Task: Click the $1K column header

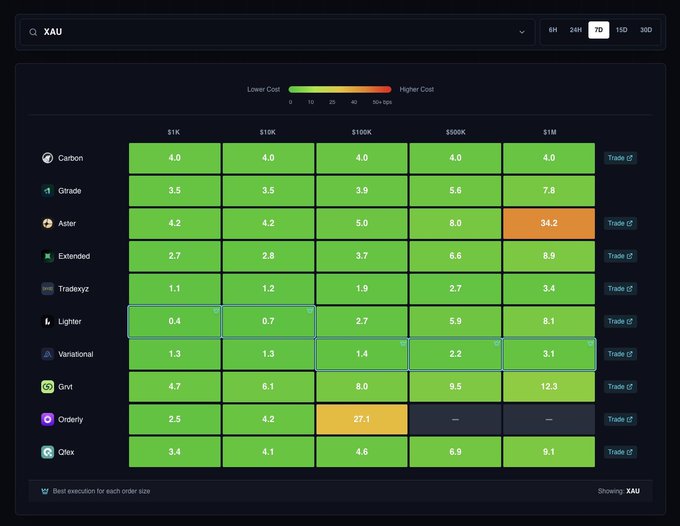Action: pyautogui.click(x=174, y=132)
